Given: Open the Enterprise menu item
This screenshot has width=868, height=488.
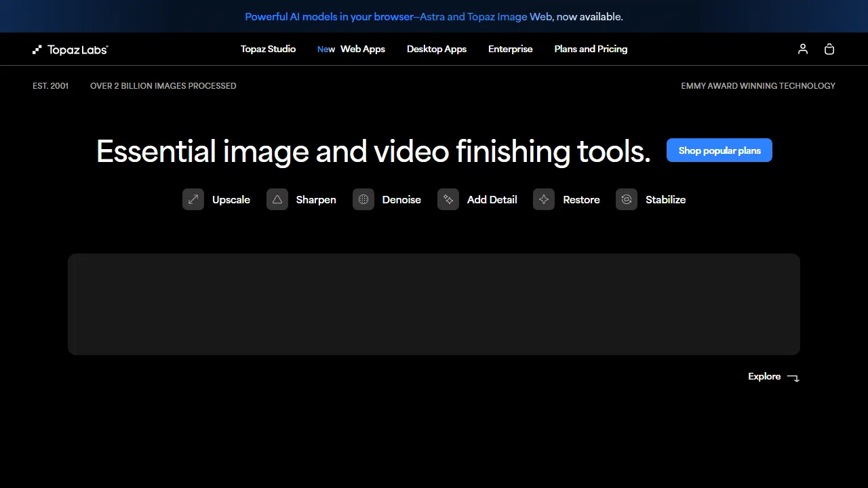Looking at the screenshot, I should pos(511,49).
